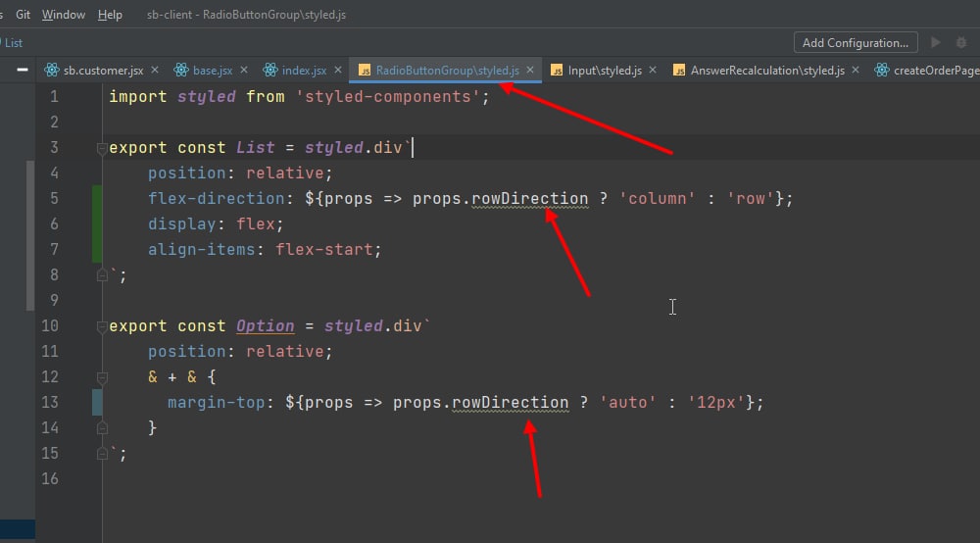
Task: Close the sb.customer.jsx tab
Action: point(155,70)
